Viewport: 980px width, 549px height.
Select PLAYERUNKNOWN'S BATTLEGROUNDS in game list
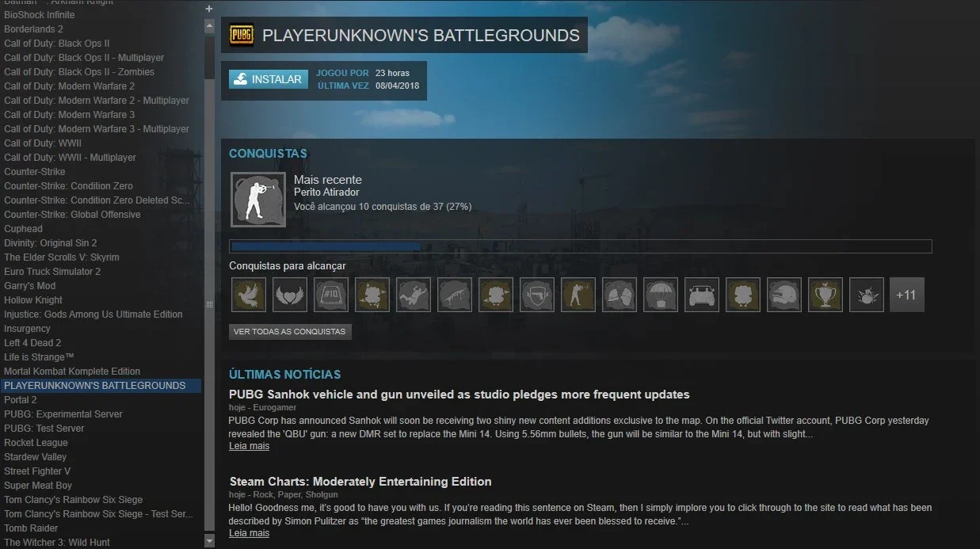click(101, 386)
